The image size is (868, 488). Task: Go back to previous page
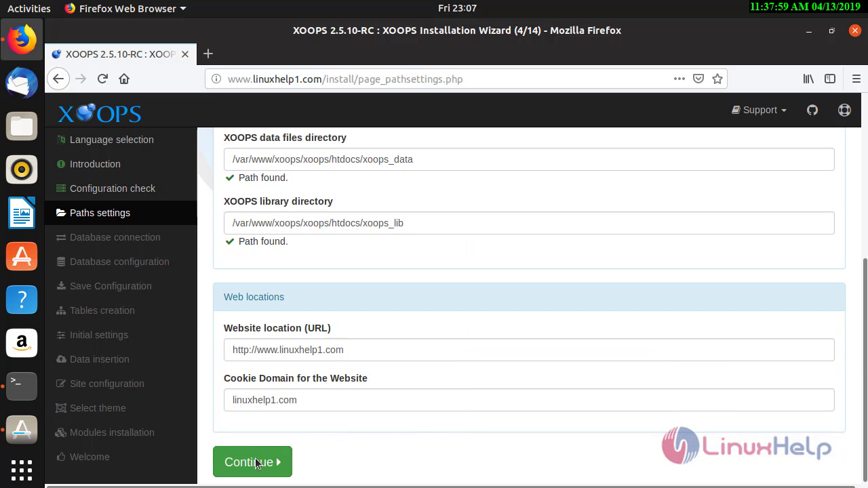(58, 79)
